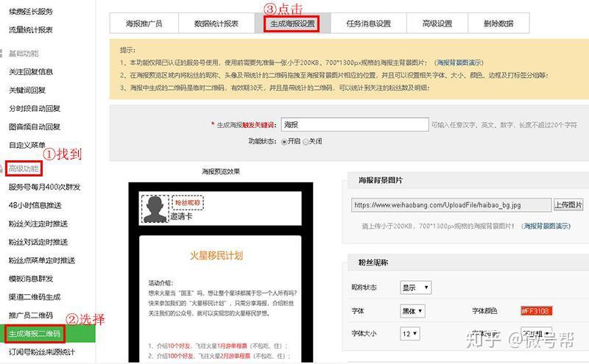
Task: Open the 高级设置 tab
Action: point(437,24)
